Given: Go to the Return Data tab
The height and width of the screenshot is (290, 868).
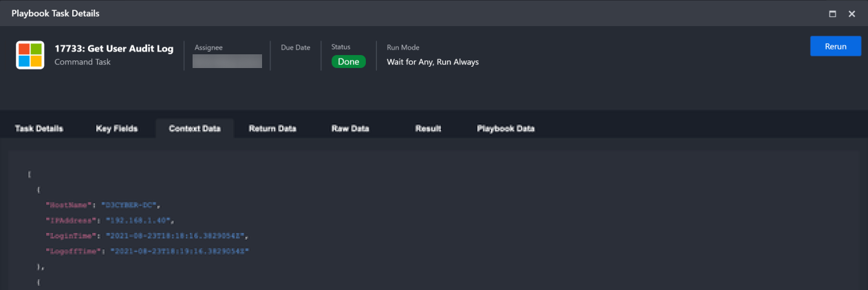Looking at the screenshot, I should [x=272, y=129].
